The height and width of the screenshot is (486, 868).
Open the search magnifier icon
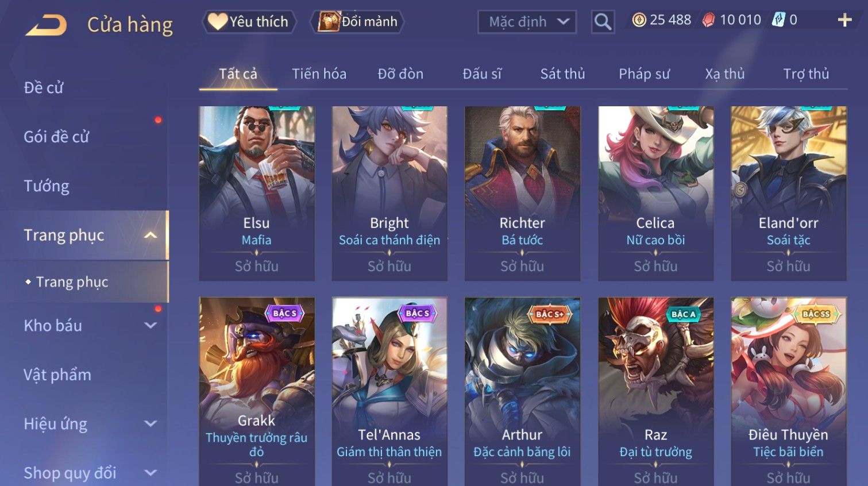pyautogui.click(x=603, y=22)
